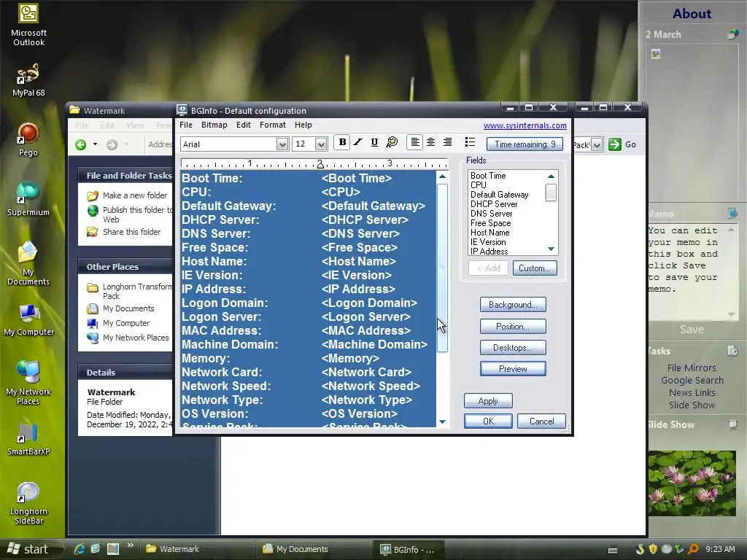Open the Format menu
The width and height of the screenshot is (747, 560).
tap(273, 125)
